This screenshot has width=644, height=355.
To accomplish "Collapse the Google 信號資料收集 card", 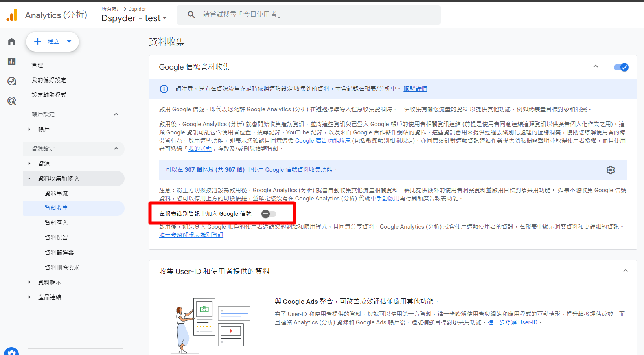I will point(596,66).
